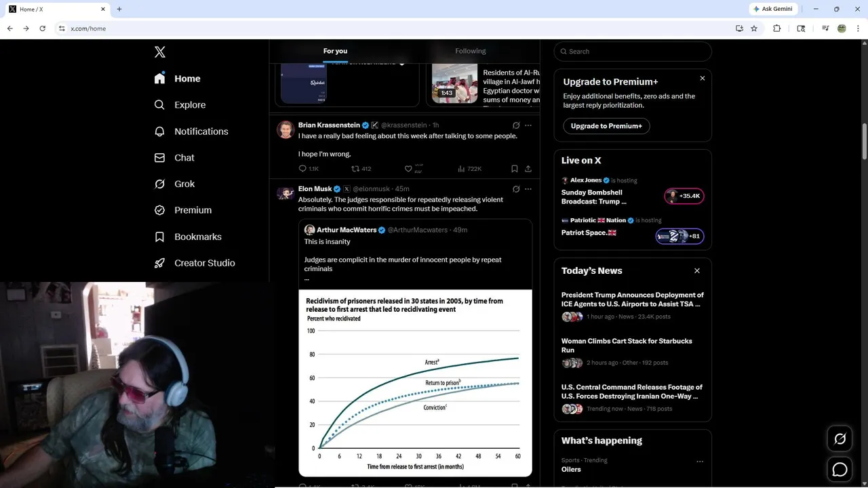Share Brian Krassenstein's post

(x=528, y=169)
